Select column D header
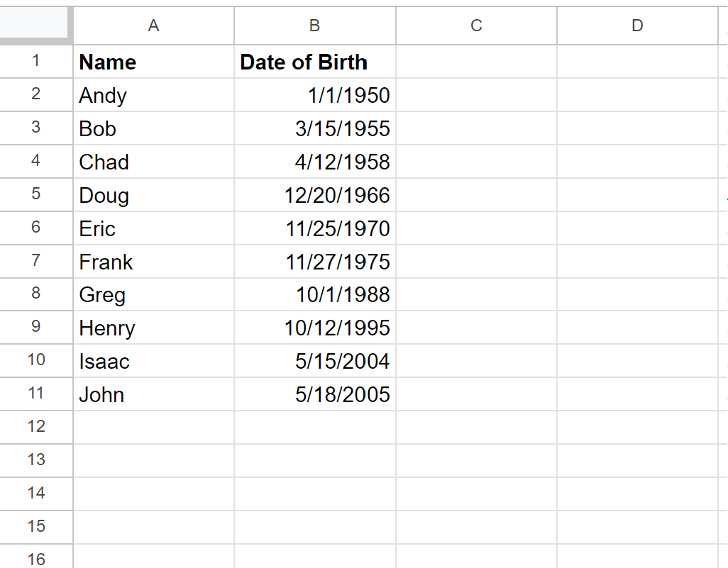The width and height of the screenshot is (728, 568). pyautogui.click(x=637, y=26)
